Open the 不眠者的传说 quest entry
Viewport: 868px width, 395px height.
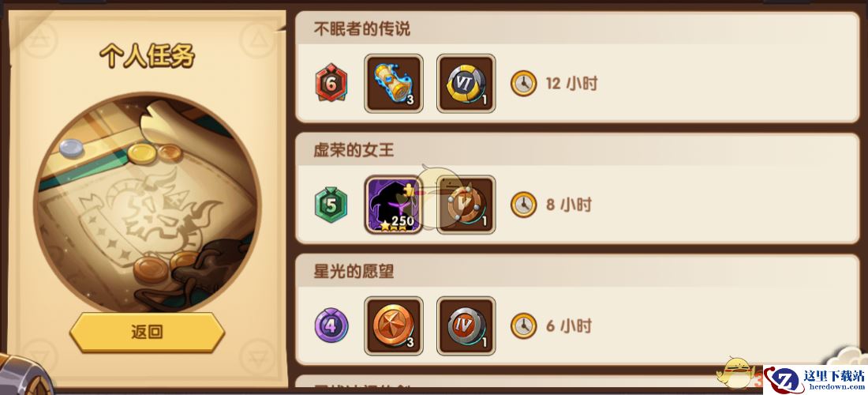(578, 67)
